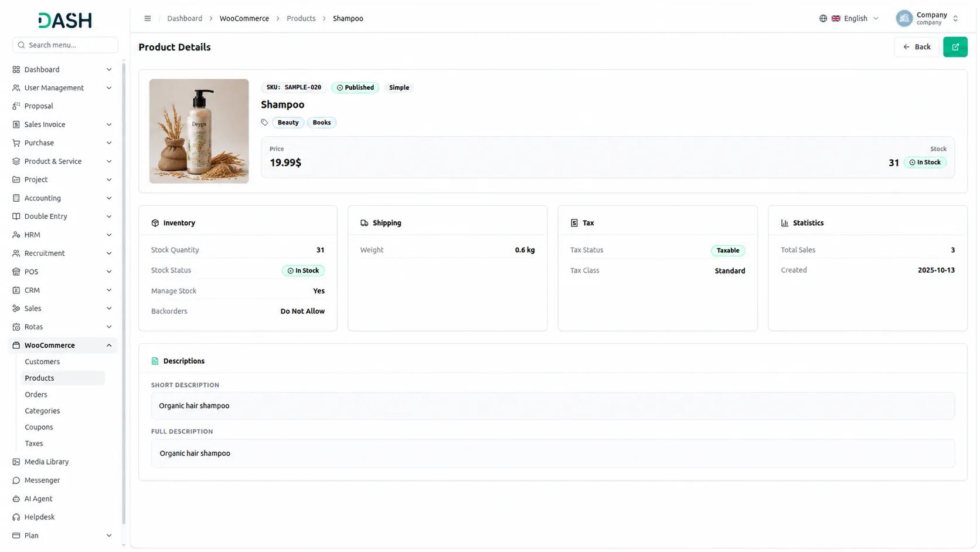Click the Tax section icon
The height and width of the screenshot is (552, 980).
[574, 223]
